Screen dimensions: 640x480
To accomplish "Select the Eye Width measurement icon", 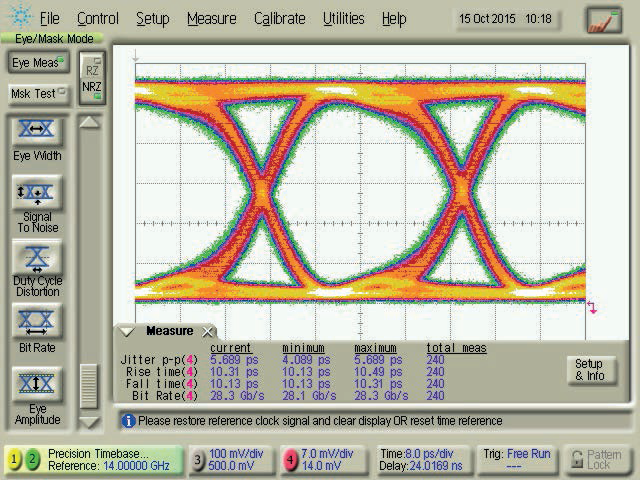I will [37, 131].
